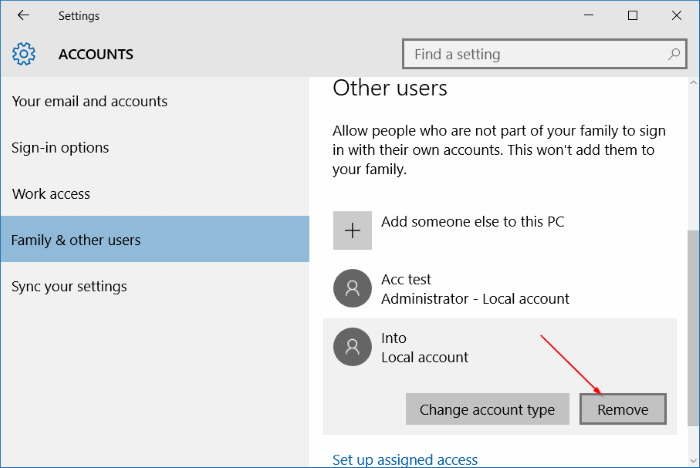The width and height of the screenshot is (700, 468).
Task: Open Sync your settings
Action: click(69, 286)
